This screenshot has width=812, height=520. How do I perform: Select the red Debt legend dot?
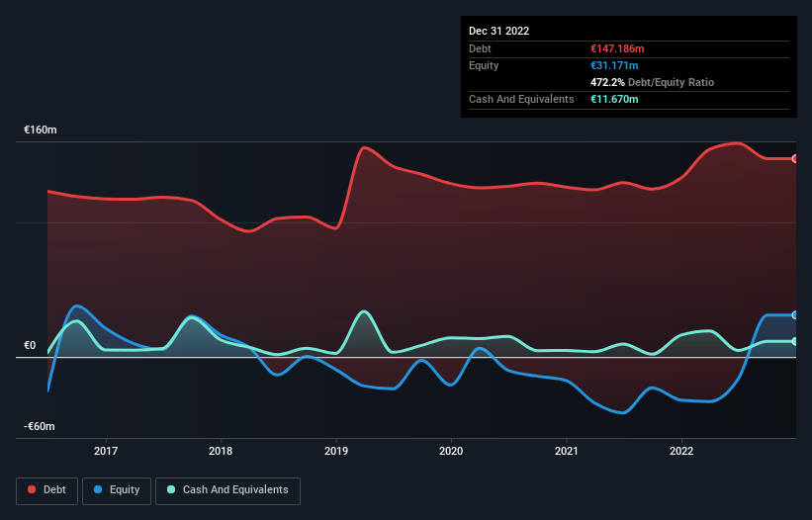[32, 489]
